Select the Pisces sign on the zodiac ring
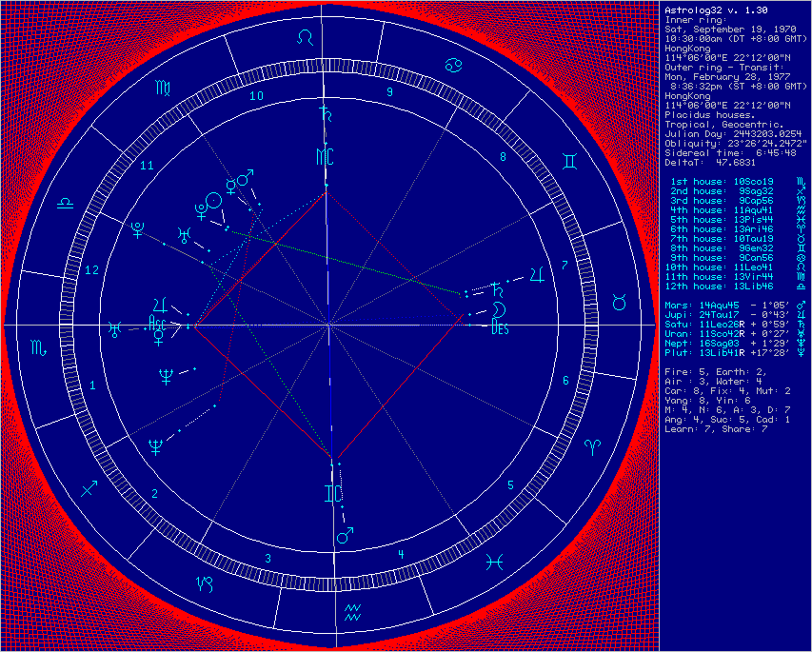The height and width of the screenshot is (652, 812). tap(494, 563)
